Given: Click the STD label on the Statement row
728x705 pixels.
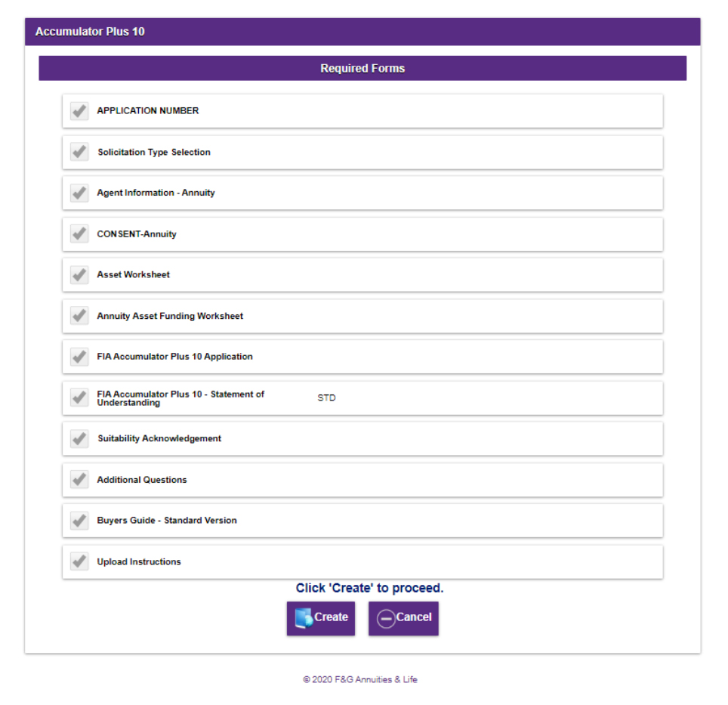Looking at the screenshot, I should [327, 397].
